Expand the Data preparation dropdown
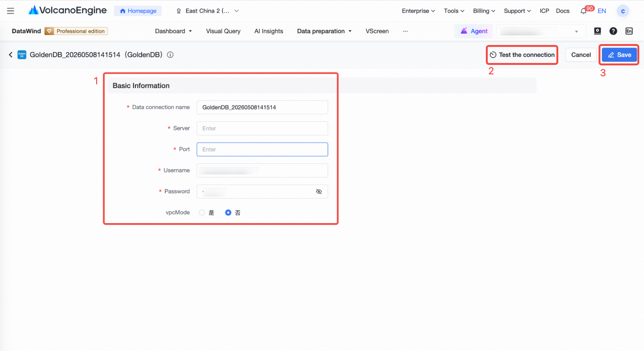Screen dimensions: 644x351 coord(324,31)
